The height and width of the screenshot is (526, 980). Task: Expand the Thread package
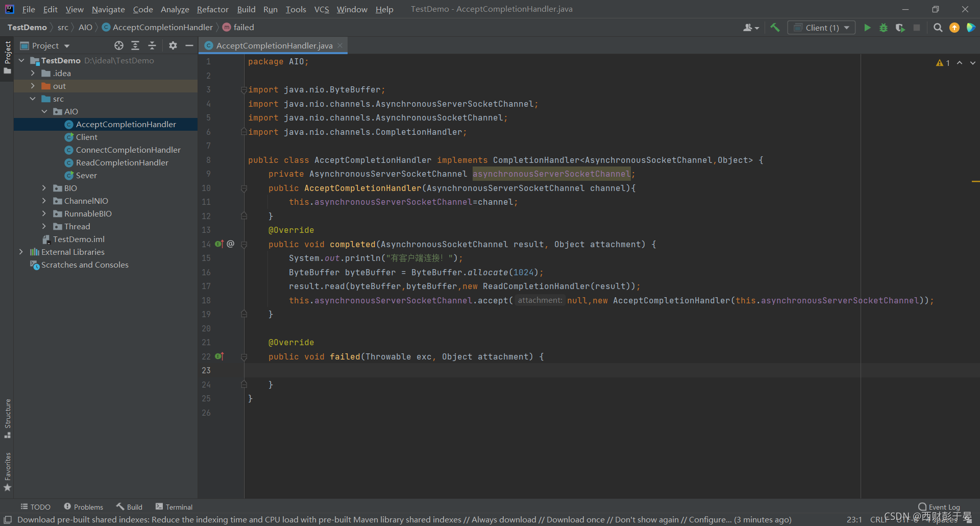44,226
